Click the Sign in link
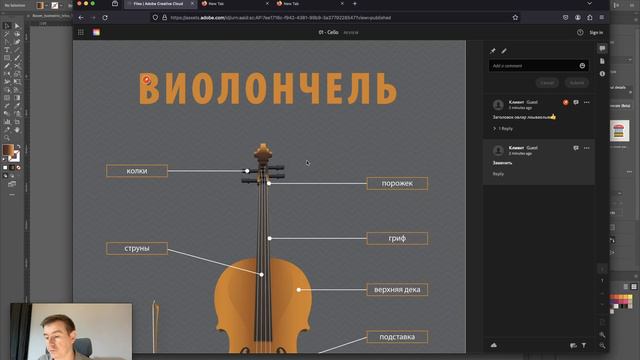640x360 pixels. [596, 32]
